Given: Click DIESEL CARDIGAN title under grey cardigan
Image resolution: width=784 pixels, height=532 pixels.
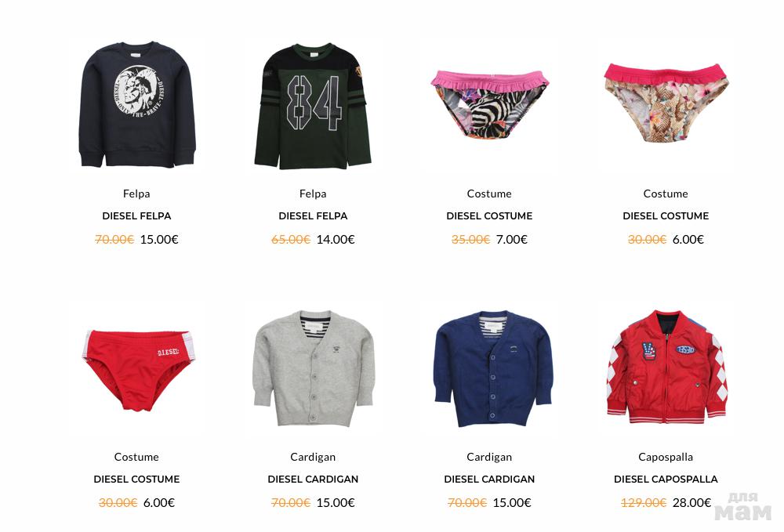Looking at the screenshot, I should point(313,479).
